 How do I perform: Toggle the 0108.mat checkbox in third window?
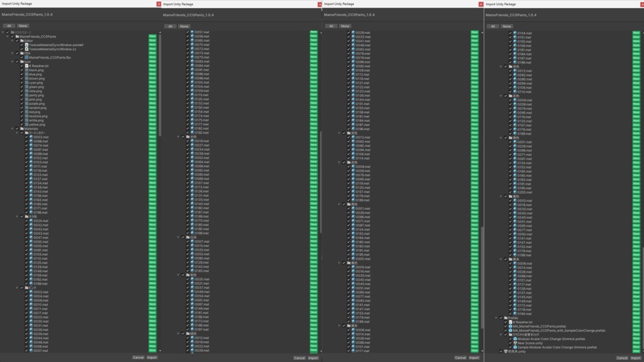(349, 70)
